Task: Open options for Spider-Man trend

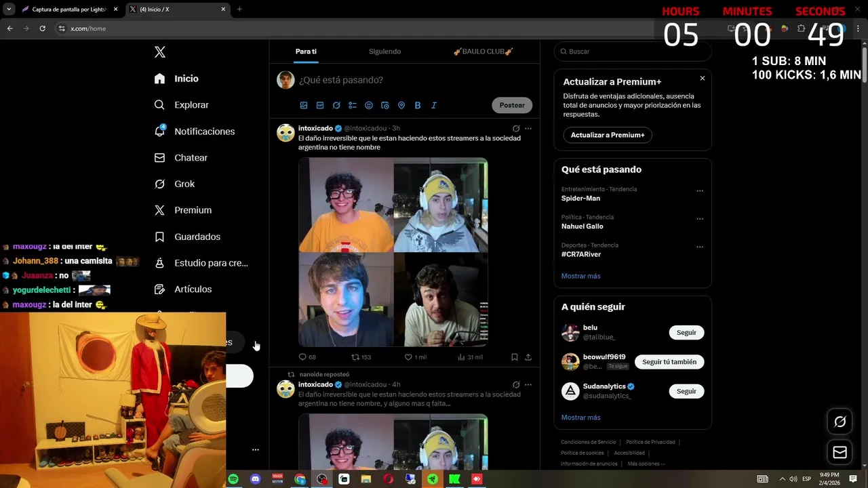Action: click(700, 191)
